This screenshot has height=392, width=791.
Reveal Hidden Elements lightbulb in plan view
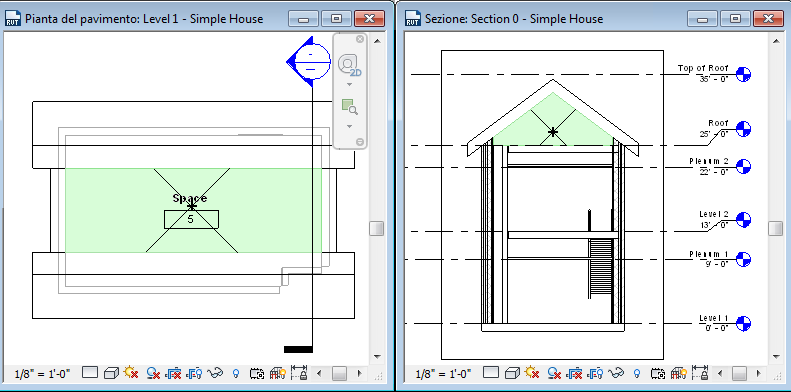[x=236, y=373]
